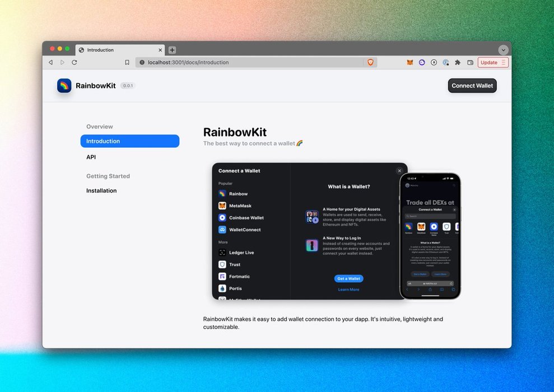
Task: Click the Overview section heading
Action: 100,127
